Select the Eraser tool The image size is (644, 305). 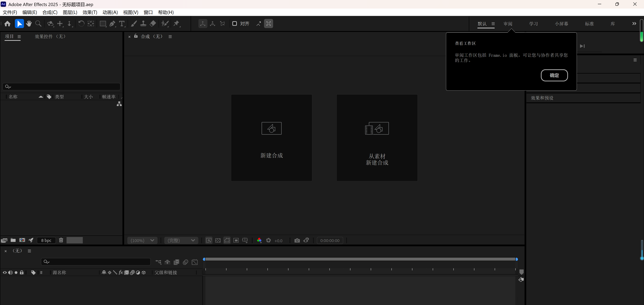[153, 24]
